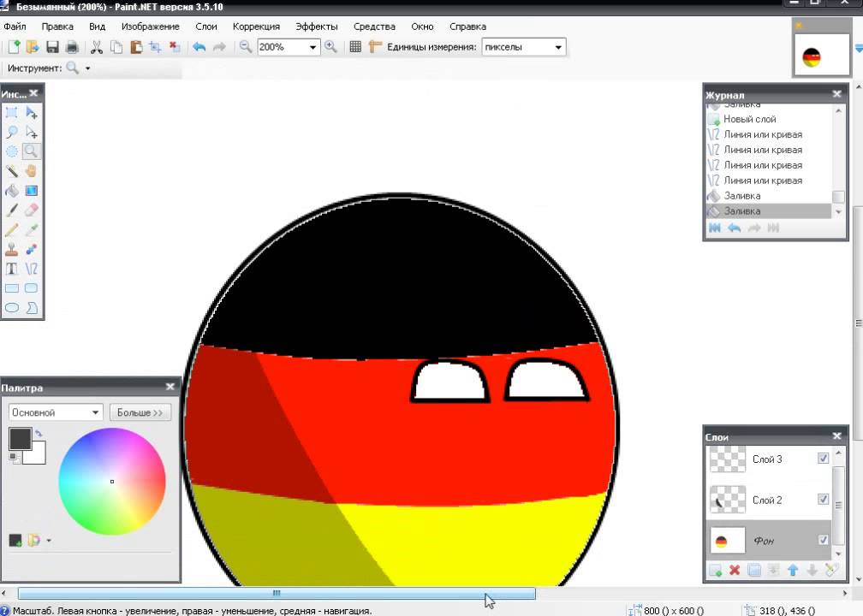Click the Cut scissors icon
863x616 pixels.
[97, 47]
